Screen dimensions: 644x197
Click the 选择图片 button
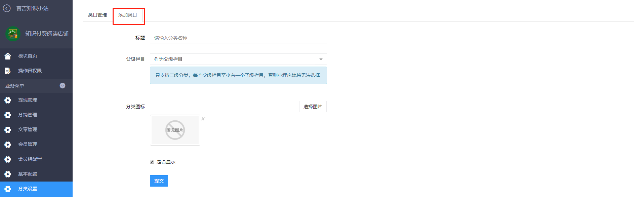point(313,107)
